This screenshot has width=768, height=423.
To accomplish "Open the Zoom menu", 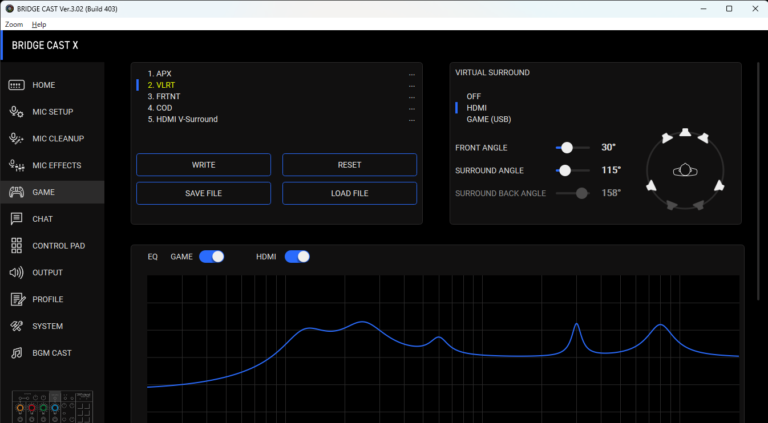I will (x=13, y=24).
